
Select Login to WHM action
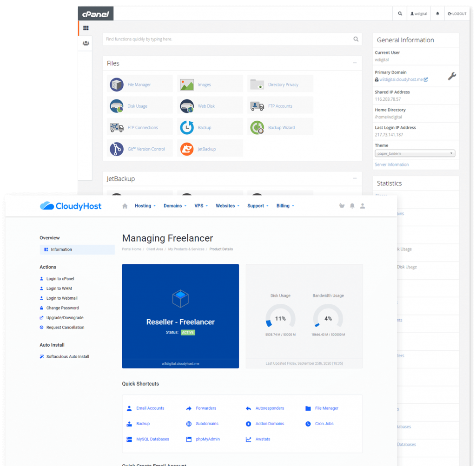click(56, 289)
